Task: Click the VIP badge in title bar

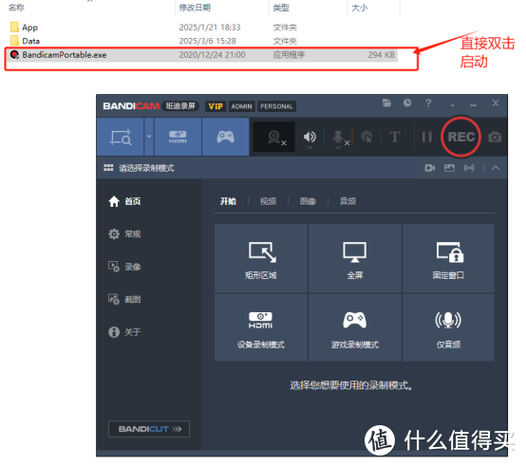Action: 215,106
